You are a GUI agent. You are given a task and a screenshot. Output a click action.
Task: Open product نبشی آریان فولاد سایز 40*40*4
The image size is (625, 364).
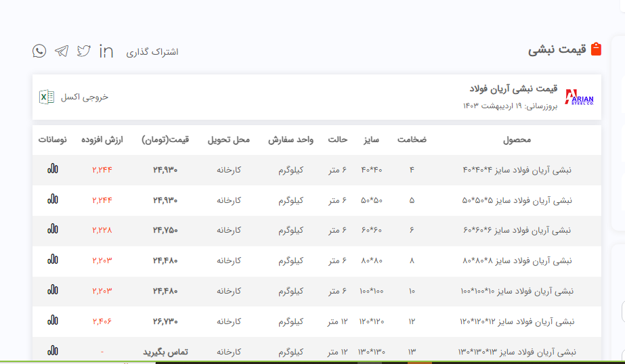point(517,170)
